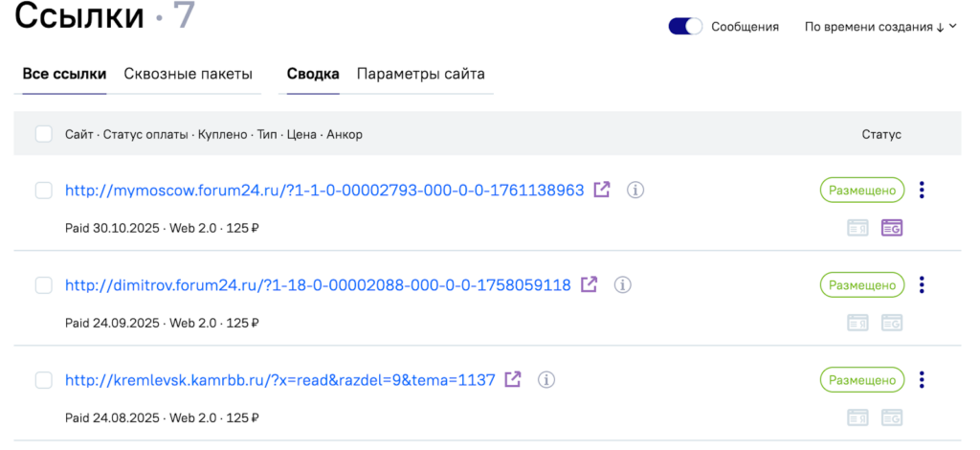Click the Google index icon for dimitrov link
This screenshot has width=980, height=450.
(x=892, y=323)
